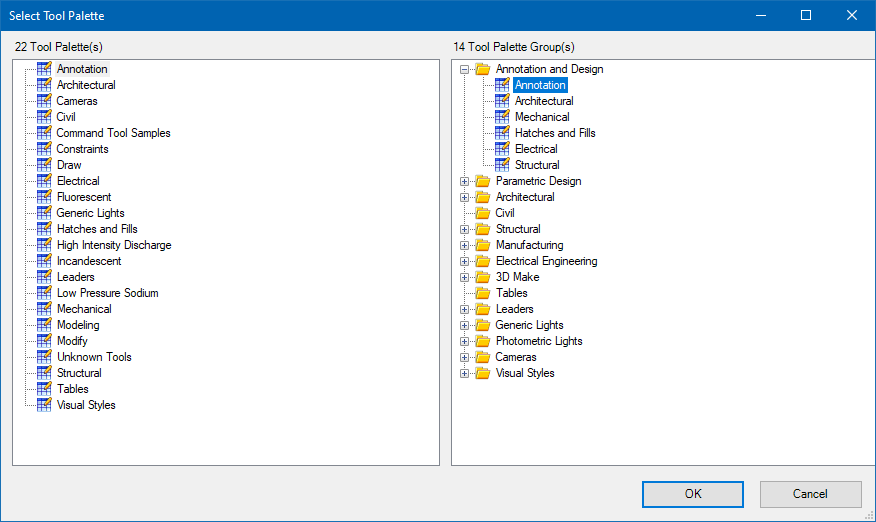Select the Cameras palette icon in left list
This screenshot has width=876, height=522.
coord(44,101)
